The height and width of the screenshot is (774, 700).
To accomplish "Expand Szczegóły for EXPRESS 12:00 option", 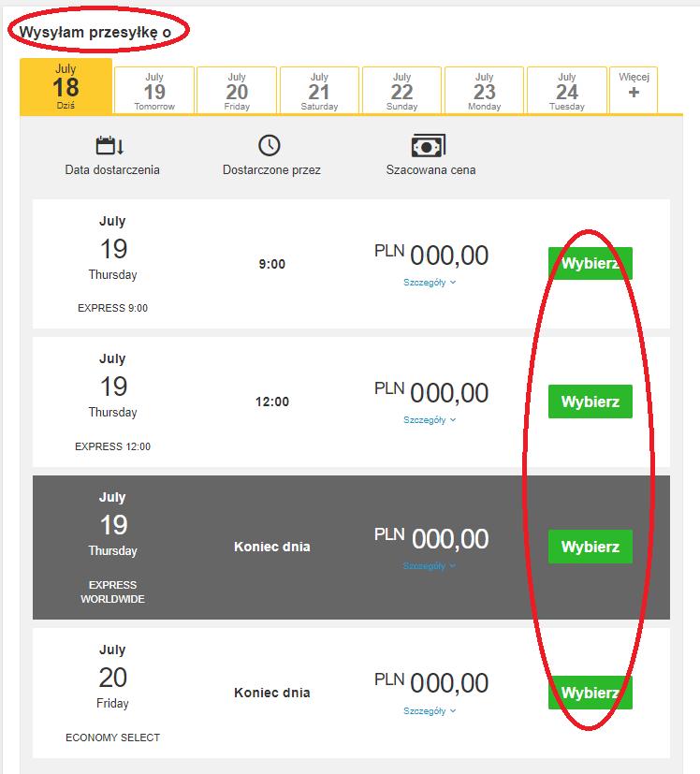I will point(430,420).
